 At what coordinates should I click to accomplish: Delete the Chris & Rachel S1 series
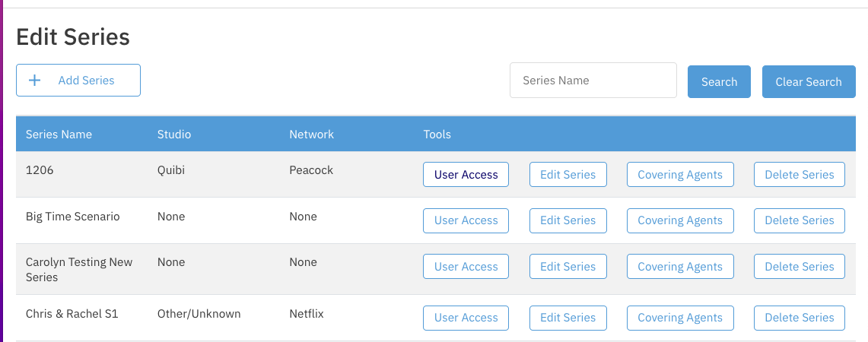coord(799,318)
